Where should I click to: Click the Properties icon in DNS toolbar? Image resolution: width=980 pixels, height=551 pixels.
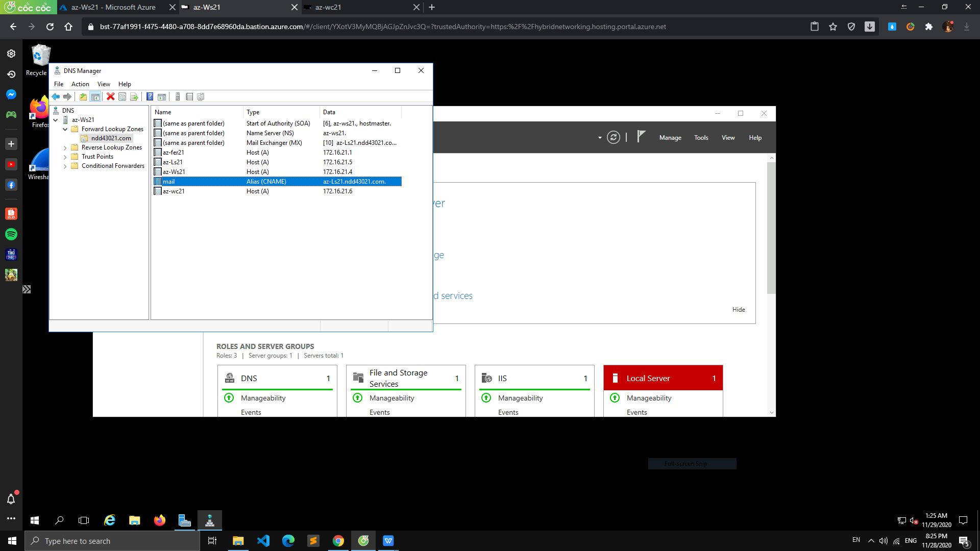point(122,96)
